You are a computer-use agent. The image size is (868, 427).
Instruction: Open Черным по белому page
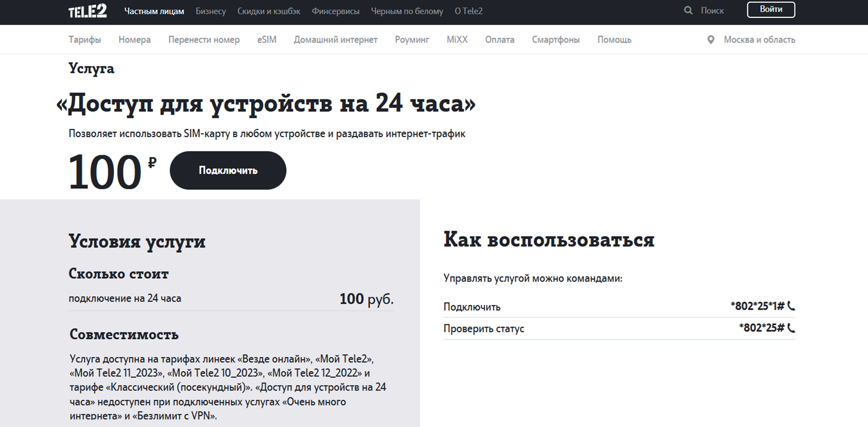coord(407,11)
